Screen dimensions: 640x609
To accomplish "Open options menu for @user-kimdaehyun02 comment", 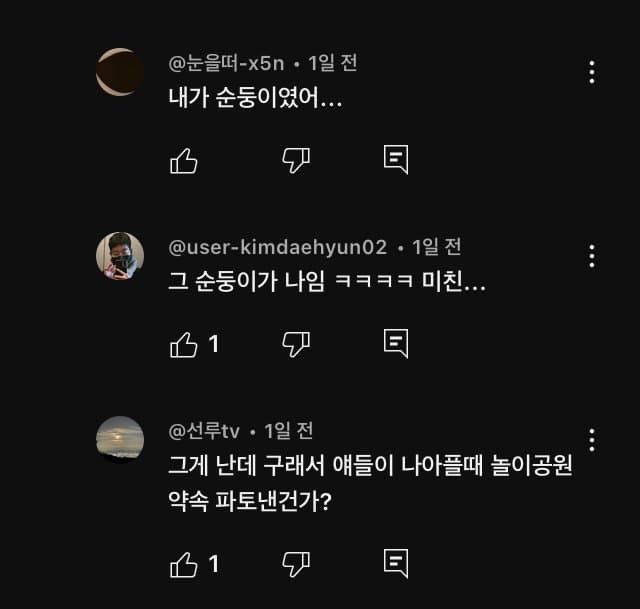I will pos(592,256).
